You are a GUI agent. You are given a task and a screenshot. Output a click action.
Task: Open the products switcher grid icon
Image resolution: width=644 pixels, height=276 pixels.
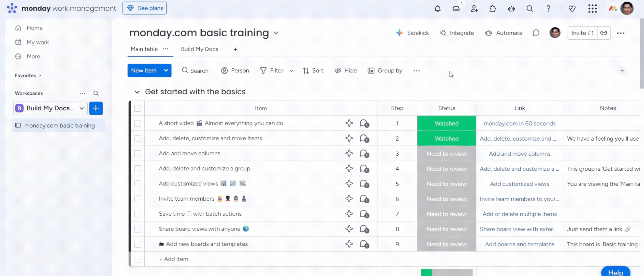pos(592,9)
